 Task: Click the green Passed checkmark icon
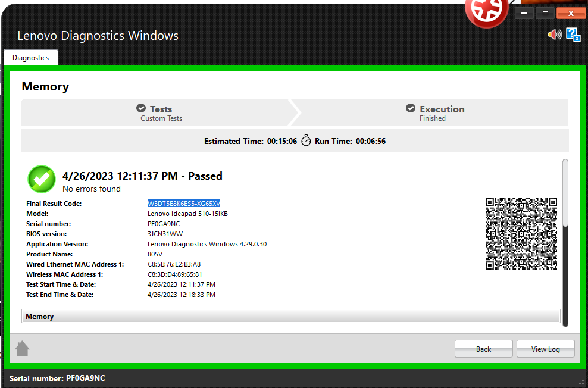pyautogui.click(x=42, y=179)
